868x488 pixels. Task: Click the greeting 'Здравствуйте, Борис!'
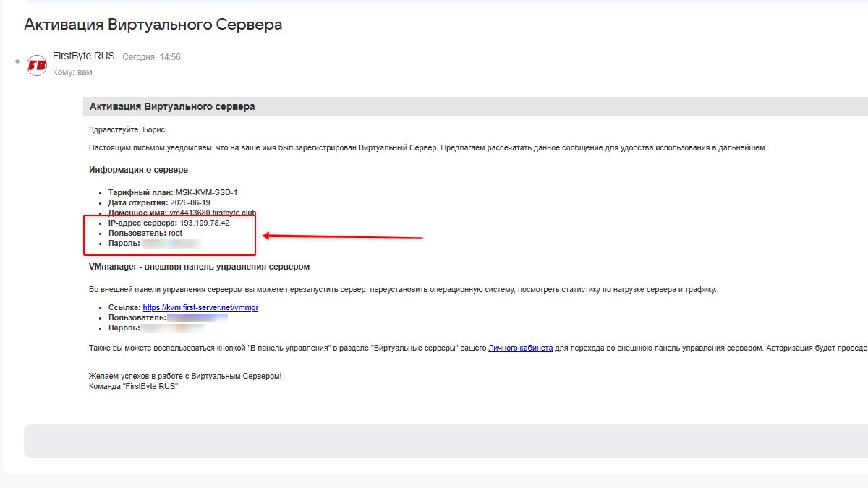tap(128, 129)
